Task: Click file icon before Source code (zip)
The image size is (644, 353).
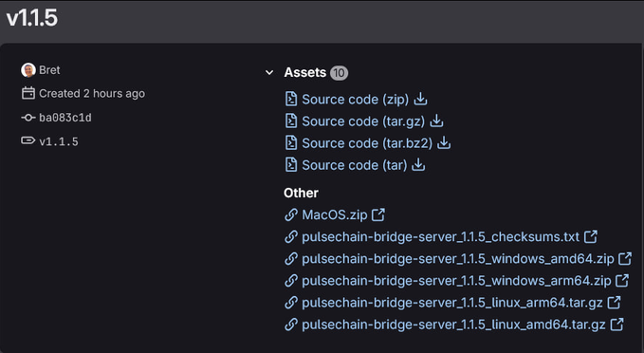Action: pos(291,99)
